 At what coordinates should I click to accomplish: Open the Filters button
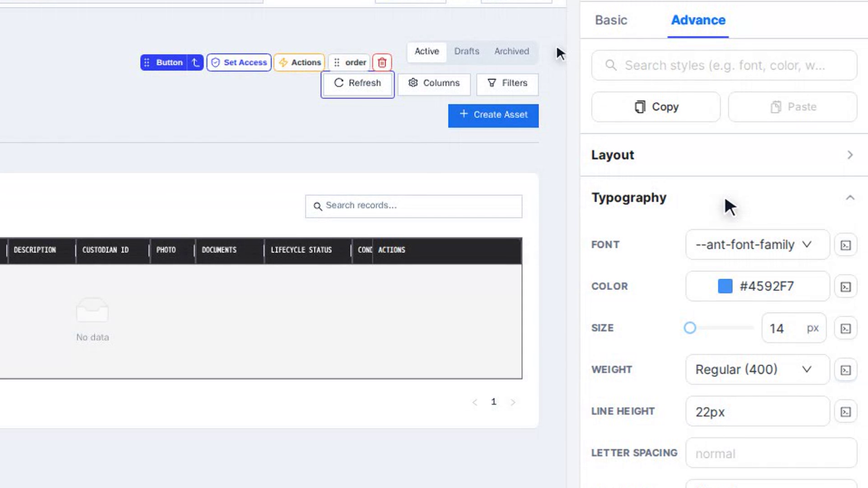(x=507, y=84)
